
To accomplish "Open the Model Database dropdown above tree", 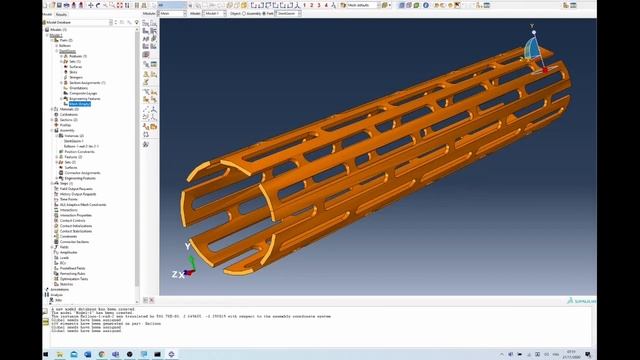I will click(78, 22).
